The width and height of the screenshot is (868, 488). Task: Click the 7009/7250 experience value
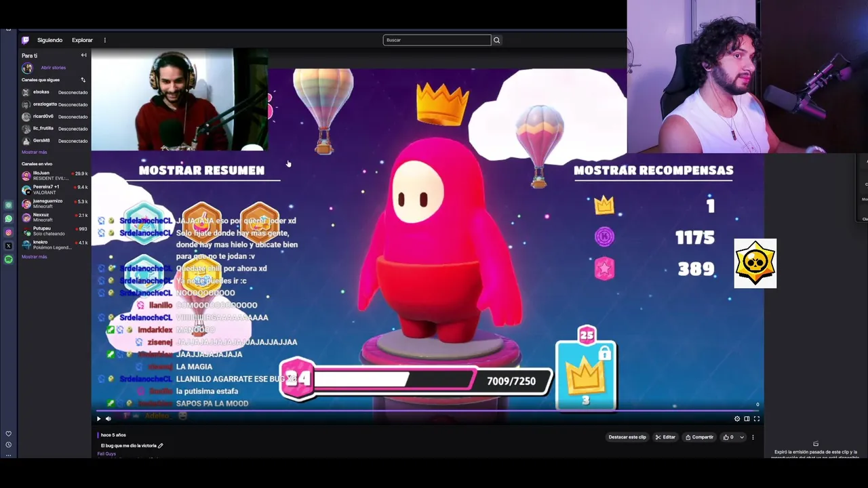511,381
